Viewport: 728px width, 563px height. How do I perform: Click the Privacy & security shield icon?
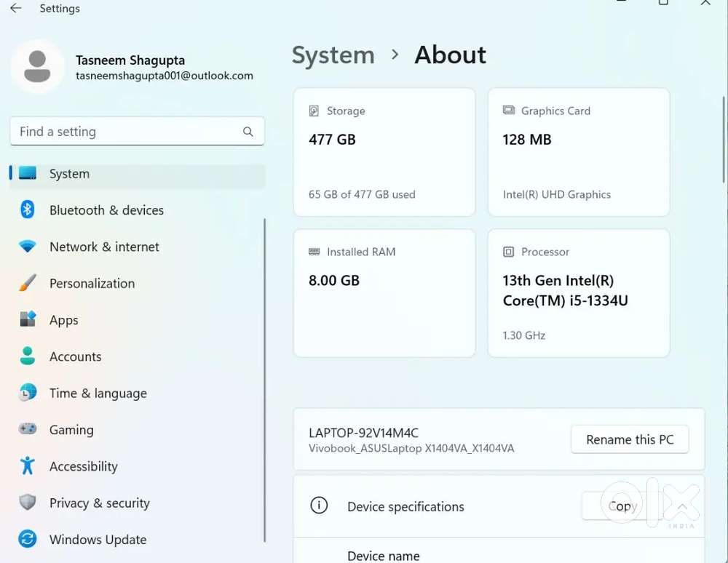[28, 503]
